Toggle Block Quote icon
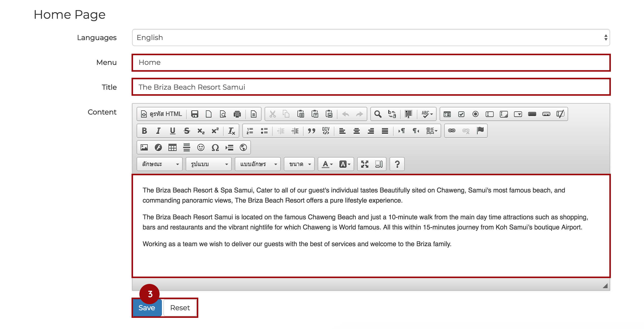 311,131
